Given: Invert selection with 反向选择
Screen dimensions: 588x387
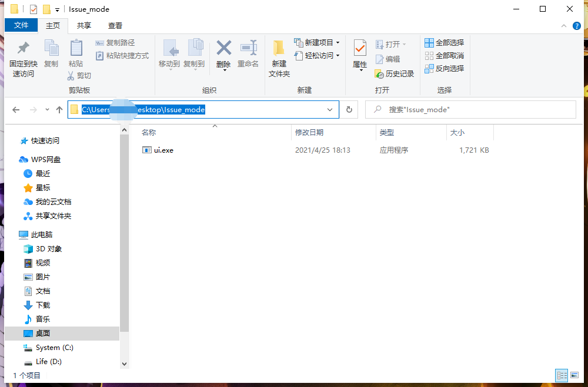Looking at the screenshot, I should 446,68.
